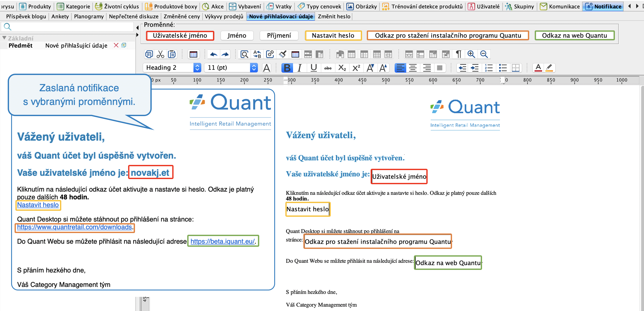This screenshot has height=311, width=644.
Task: Apply bulleted list formatting
Action: [x=503, y=68]
